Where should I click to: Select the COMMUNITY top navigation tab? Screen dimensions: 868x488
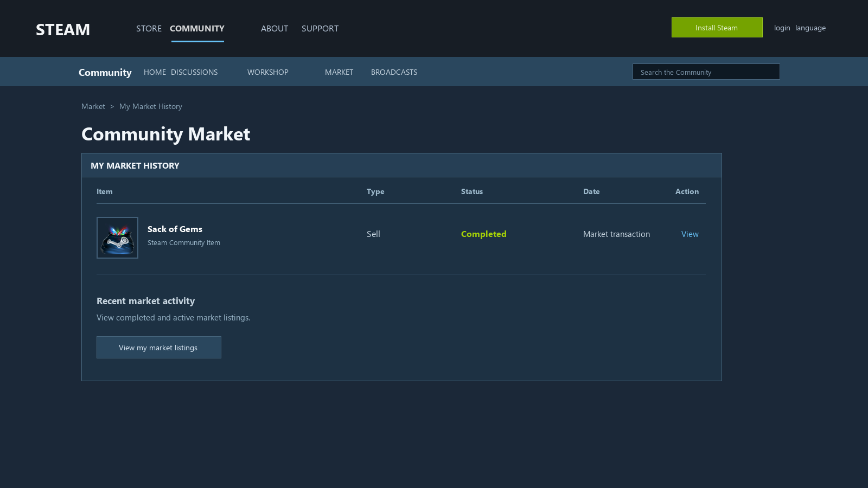point(197,28)
